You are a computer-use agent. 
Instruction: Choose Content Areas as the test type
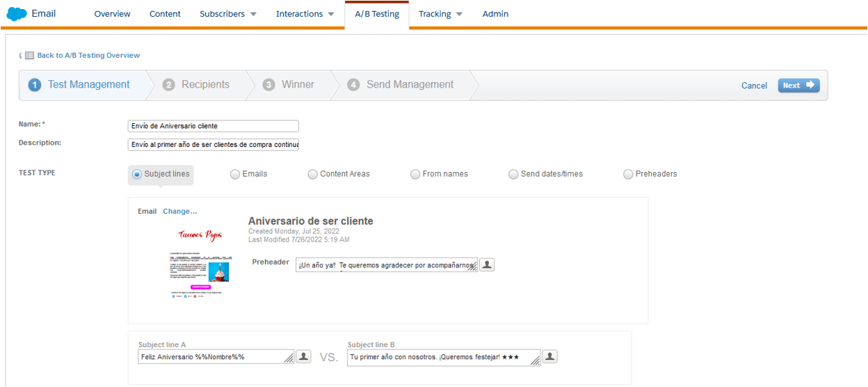point(313,174)
